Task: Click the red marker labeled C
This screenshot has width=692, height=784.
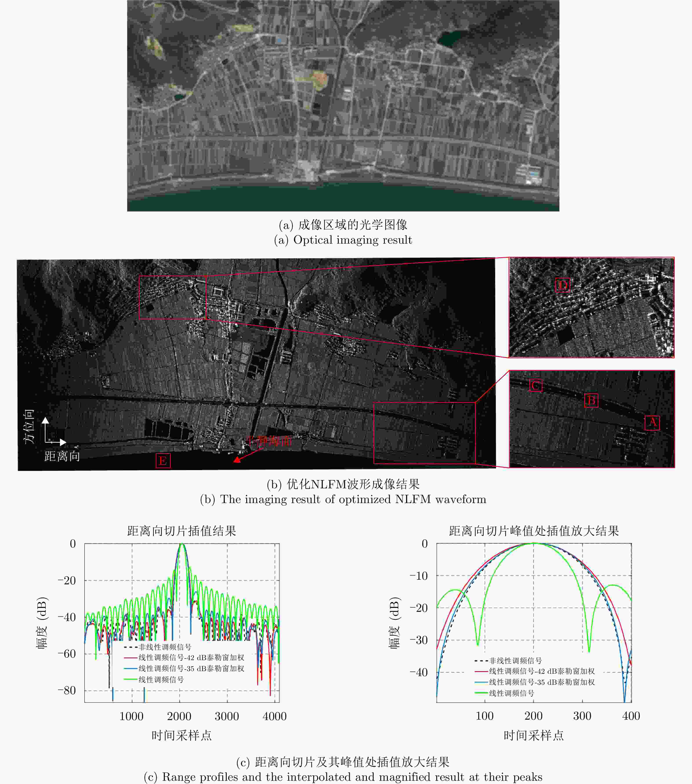Action: tap(536, 385)
